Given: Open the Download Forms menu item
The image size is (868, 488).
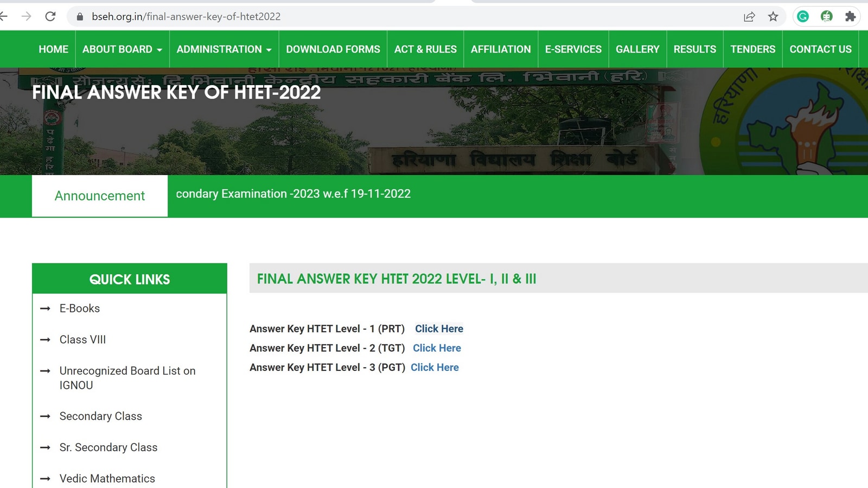Looking at the screenshot, I should pos(333,49).
